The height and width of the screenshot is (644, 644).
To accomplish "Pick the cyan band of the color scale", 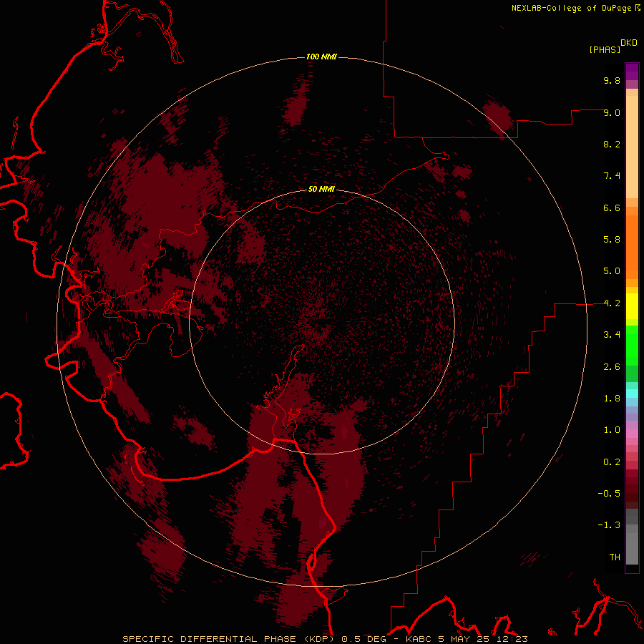I will [632, 393].
